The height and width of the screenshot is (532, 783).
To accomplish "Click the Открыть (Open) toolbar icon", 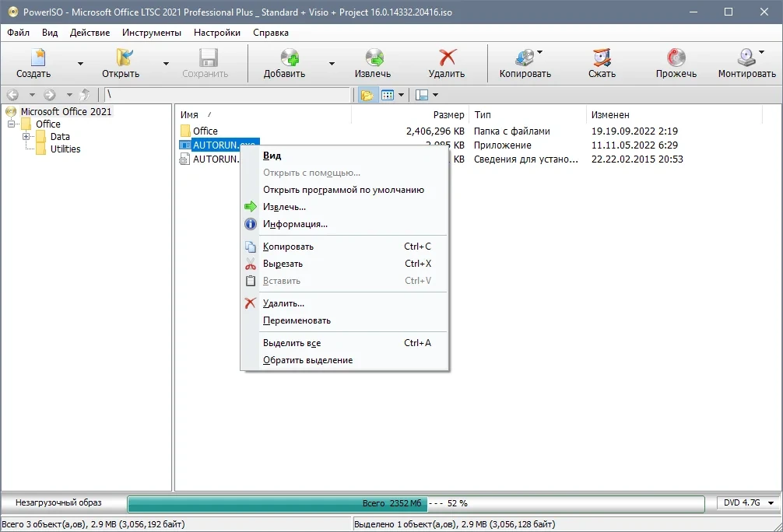I will (x=125, y=58).
